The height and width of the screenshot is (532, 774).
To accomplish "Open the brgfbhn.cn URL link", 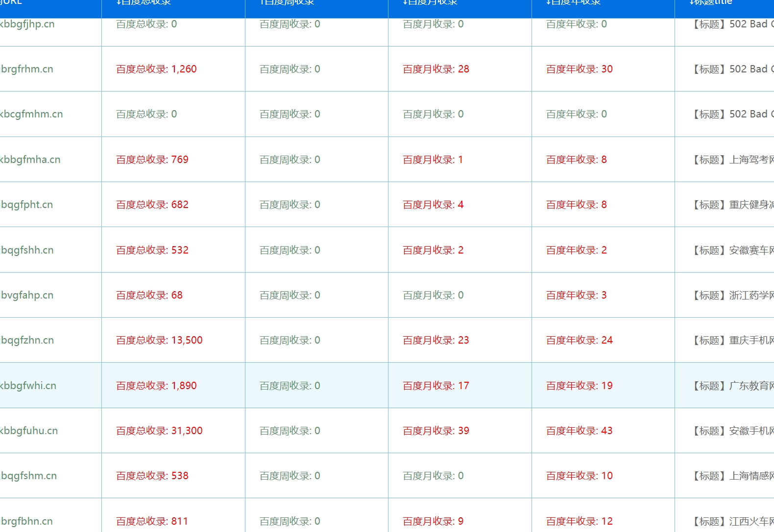I will pyautogui.click(x=26, y=521).
